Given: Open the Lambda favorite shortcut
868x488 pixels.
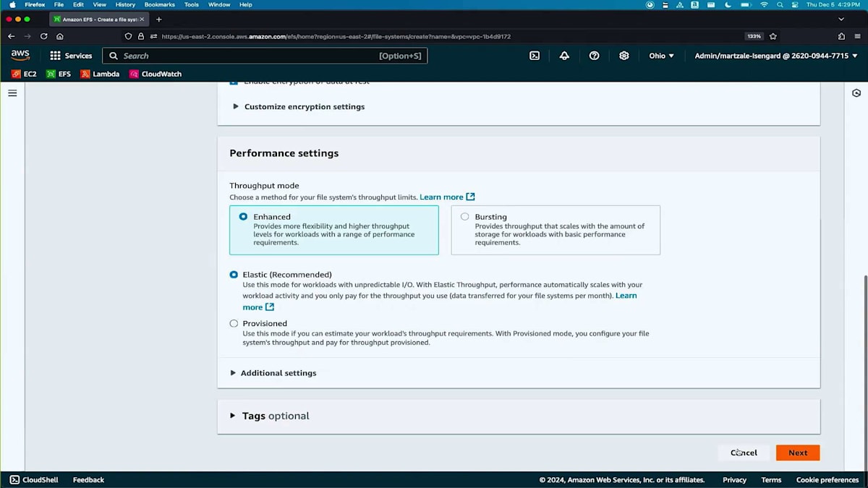Looking at the screenshot, I should tap(100, 74).
